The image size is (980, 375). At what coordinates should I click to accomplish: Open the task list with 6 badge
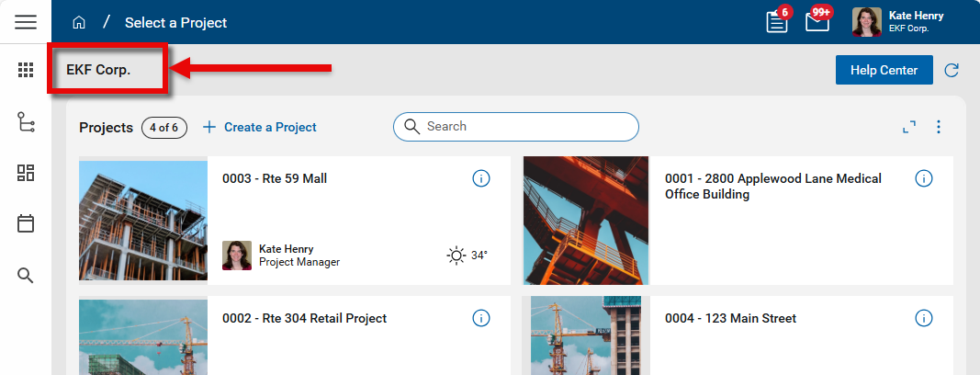point(777,22)
